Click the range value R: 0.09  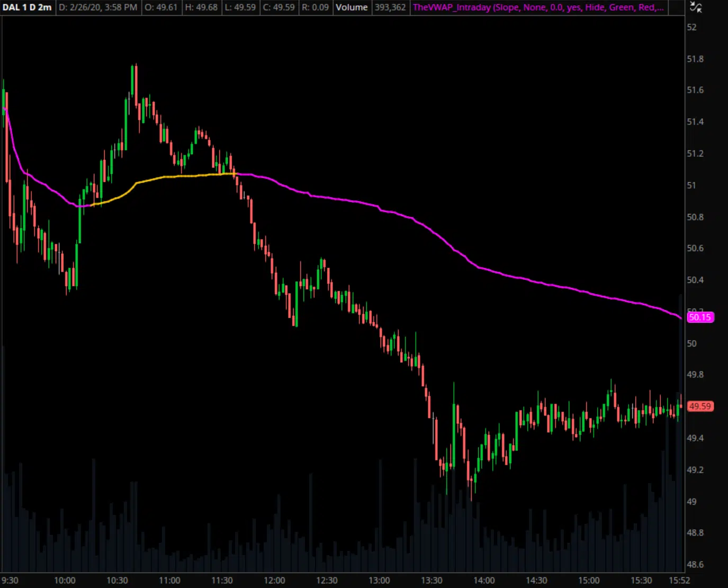click(x=315, y=7)
